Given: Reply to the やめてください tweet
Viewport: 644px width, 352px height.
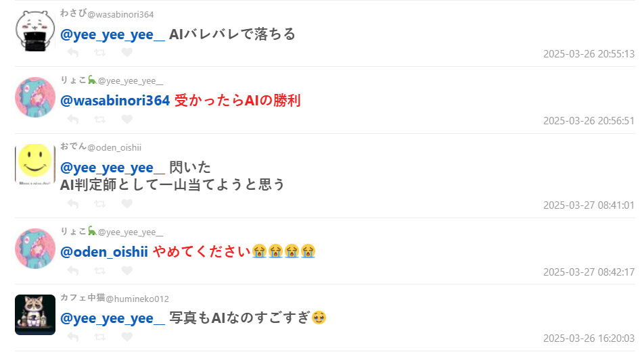Looking at the screenshot, I should [73, 271].
